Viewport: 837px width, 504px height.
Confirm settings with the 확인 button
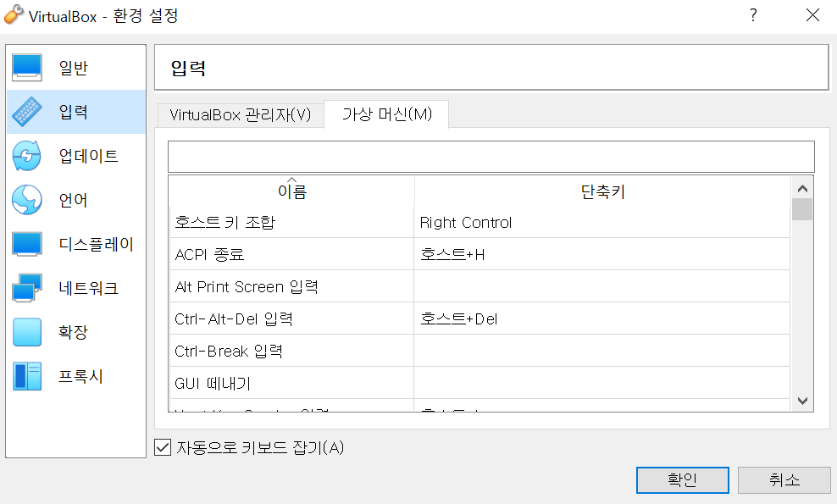tap(682, 480)
